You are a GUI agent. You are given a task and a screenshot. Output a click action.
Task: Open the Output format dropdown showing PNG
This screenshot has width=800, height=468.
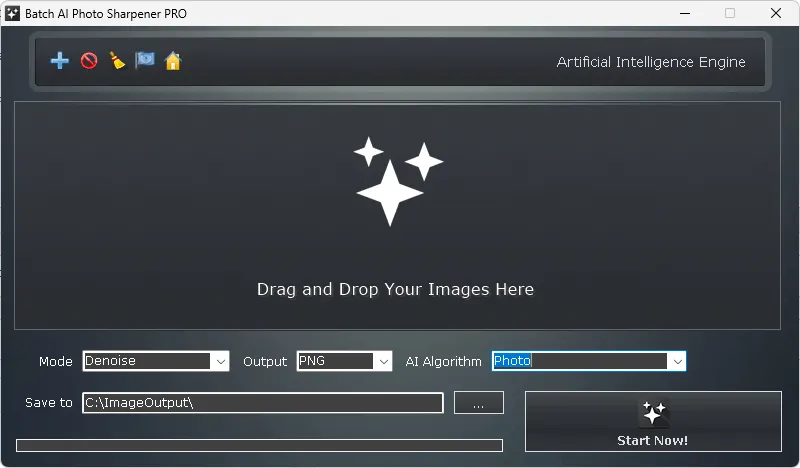(x=383, y=361)
